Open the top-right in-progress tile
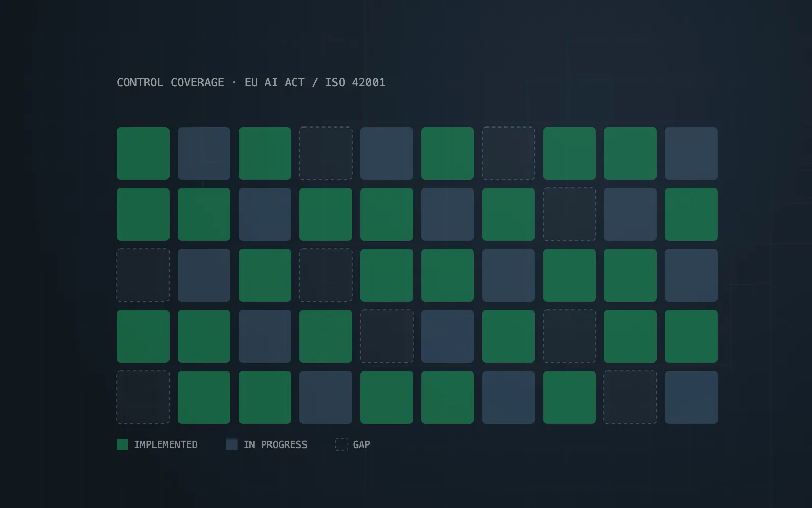The image size is (812, 508). [x=691, y=153]
